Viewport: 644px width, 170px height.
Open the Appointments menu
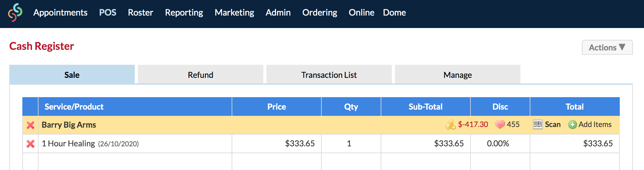point(60,12)
